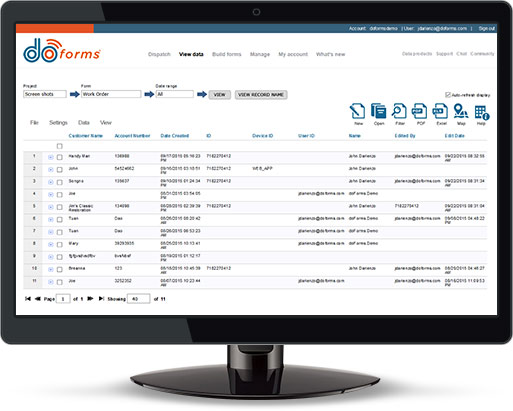
Task: Open the Help grid icon
Action: (482, 112)
